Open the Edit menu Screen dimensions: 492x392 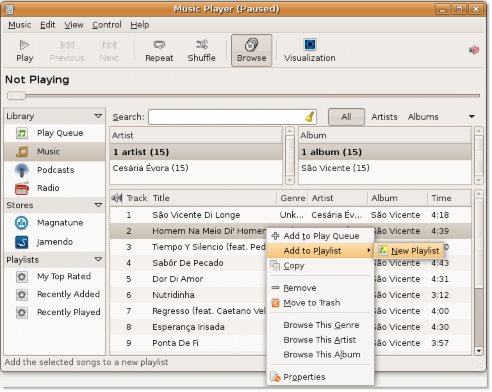point(48,25)
